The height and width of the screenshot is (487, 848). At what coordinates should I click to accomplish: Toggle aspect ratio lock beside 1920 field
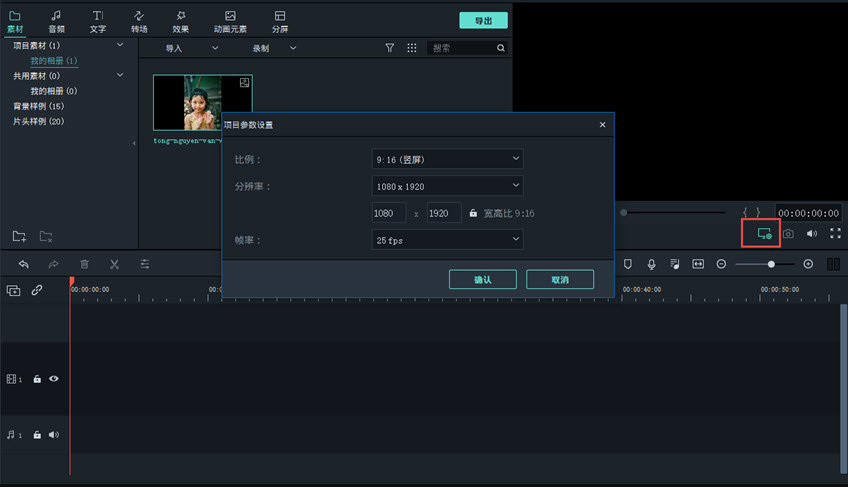(x=473, y=213)
